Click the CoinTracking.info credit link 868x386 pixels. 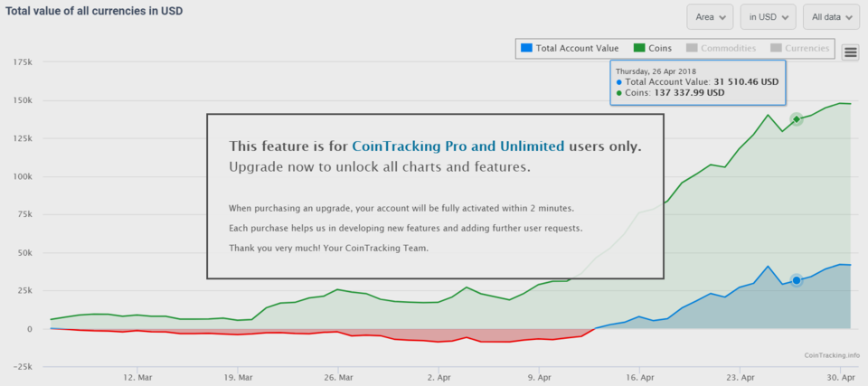click(x=832, y=355)
